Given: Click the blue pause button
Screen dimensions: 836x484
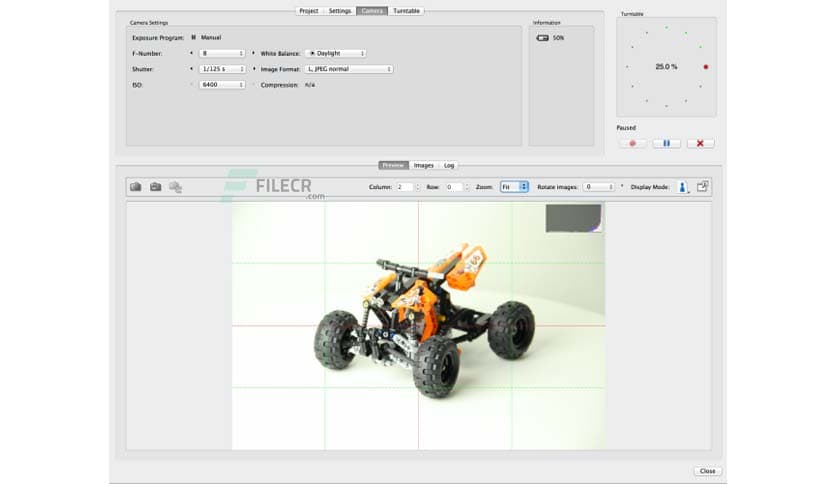Looking at the screenshot, I should [x=666, y=143].
